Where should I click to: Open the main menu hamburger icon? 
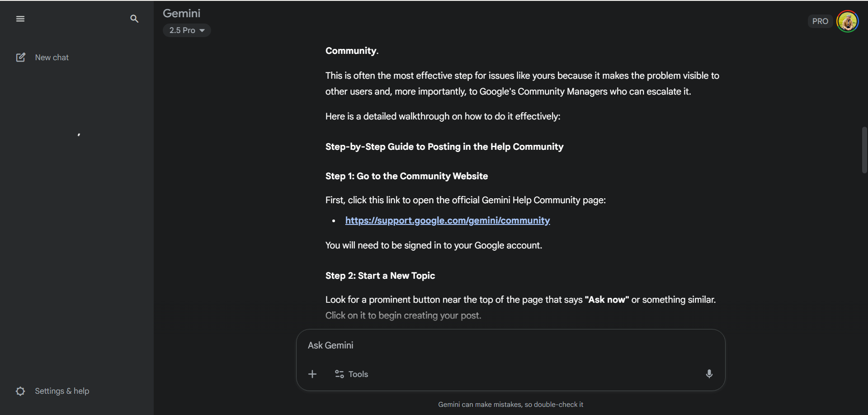click(20, 19)
